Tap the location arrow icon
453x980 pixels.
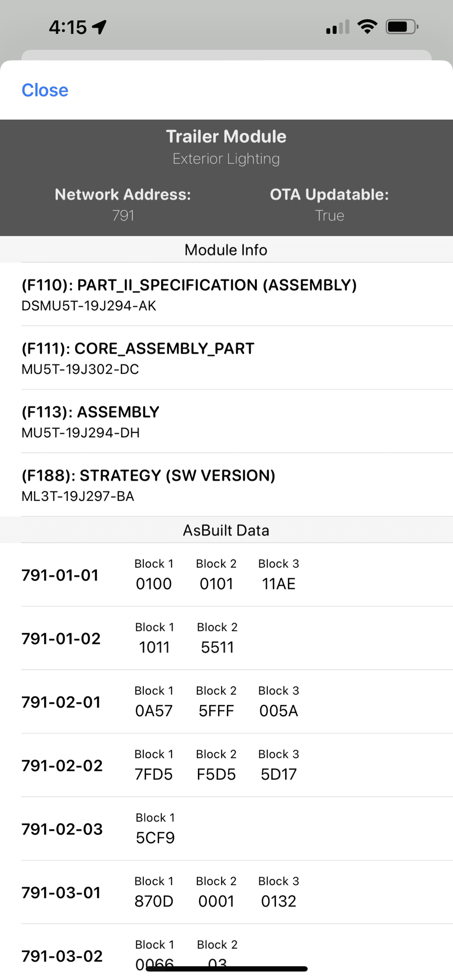coord(100,27)
